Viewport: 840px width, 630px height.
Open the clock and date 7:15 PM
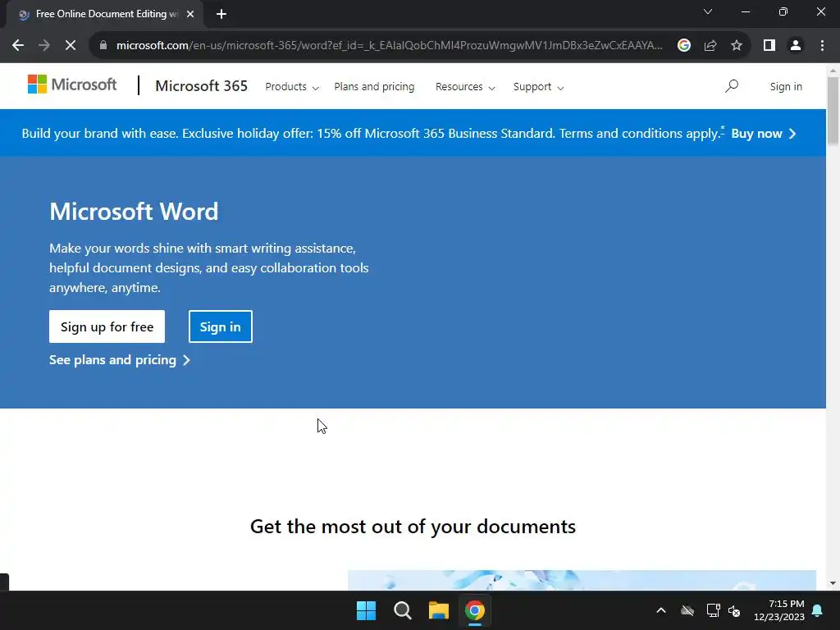[779, 610]
